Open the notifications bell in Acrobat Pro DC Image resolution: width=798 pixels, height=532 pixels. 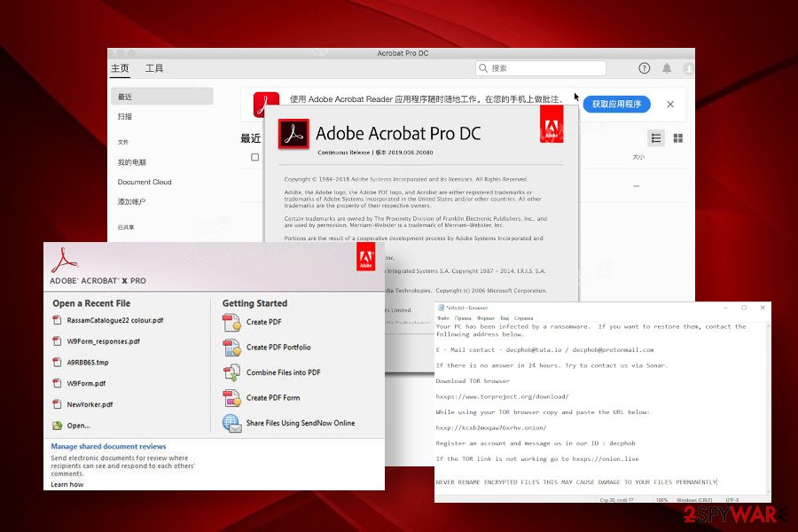666,68
